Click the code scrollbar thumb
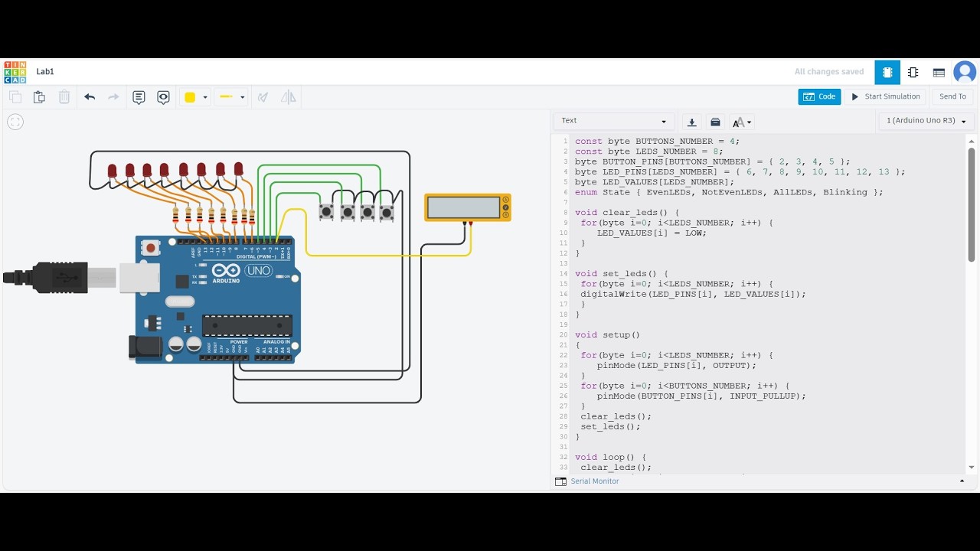Screen dimensions: 980x551 pyautogui.click(x=971, y=205)
